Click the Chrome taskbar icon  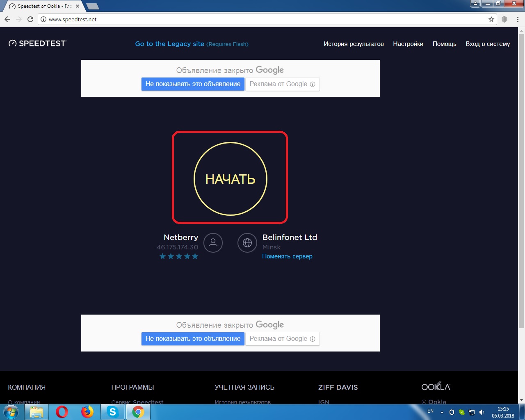tap(138, 412)
